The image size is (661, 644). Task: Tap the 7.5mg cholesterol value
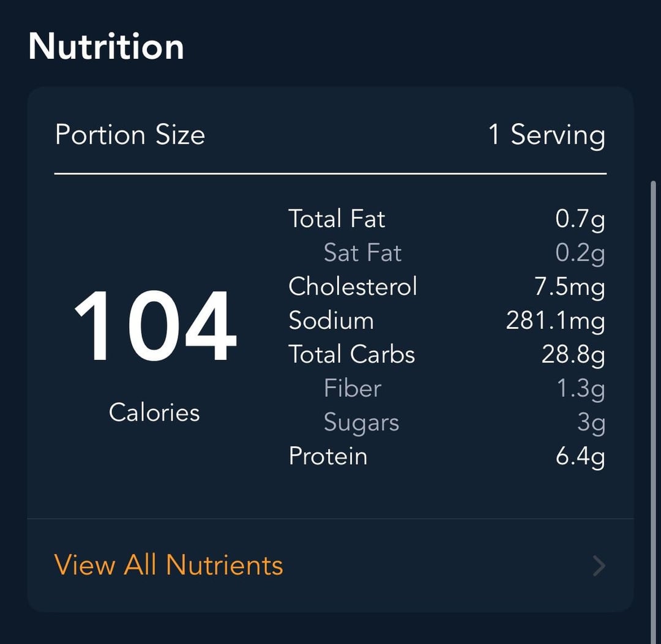click(x=570, y=287)
